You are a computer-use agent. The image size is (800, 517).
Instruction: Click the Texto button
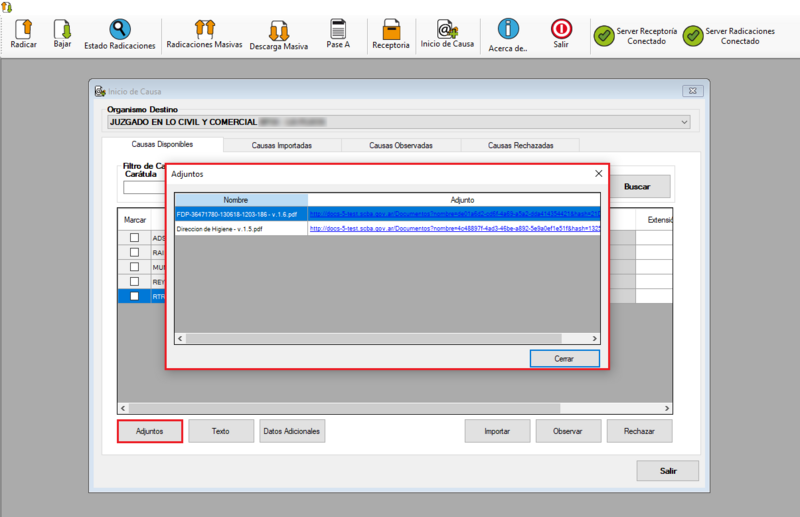coord(221,431)
